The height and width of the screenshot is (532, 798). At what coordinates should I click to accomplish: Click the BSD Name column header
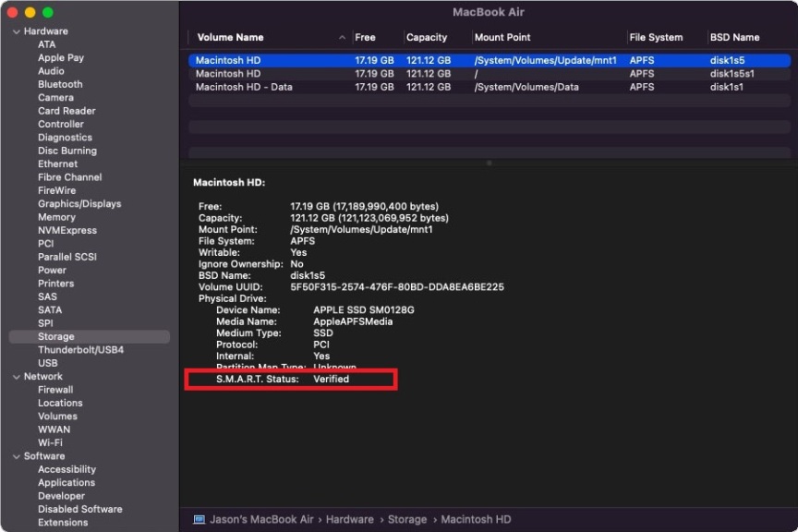coord(734,38)
